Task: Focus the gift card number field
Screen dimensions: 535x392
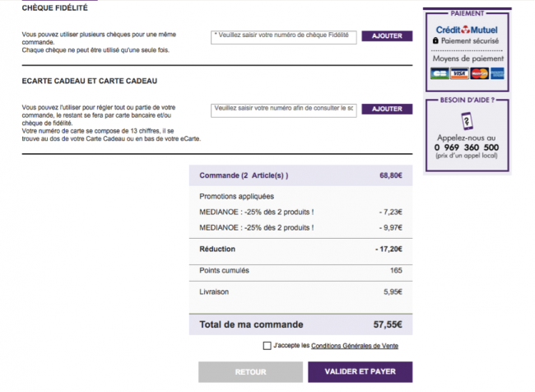Action: 283,110
